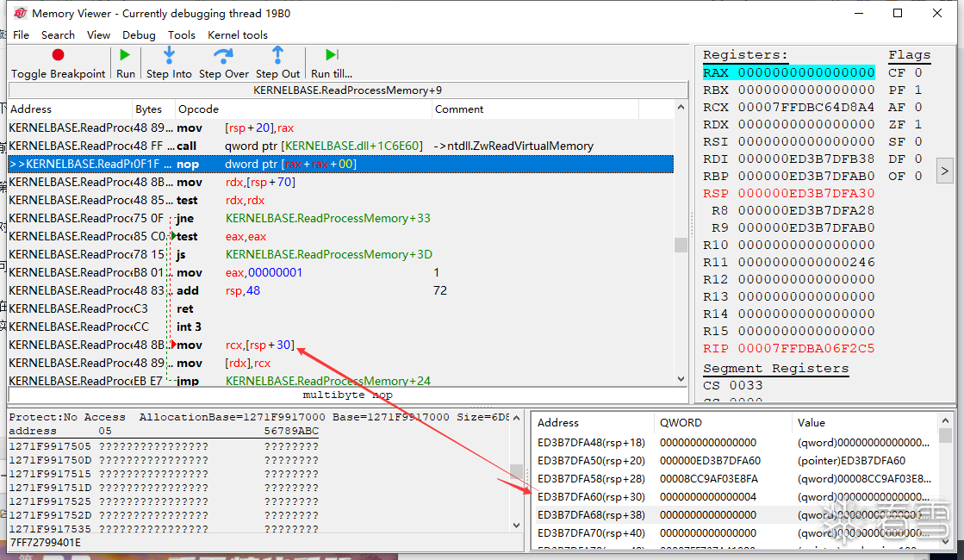Select the jne ReadProcessMemory+33 row
The image size is (964, 560).
click(x=340, y=218)
